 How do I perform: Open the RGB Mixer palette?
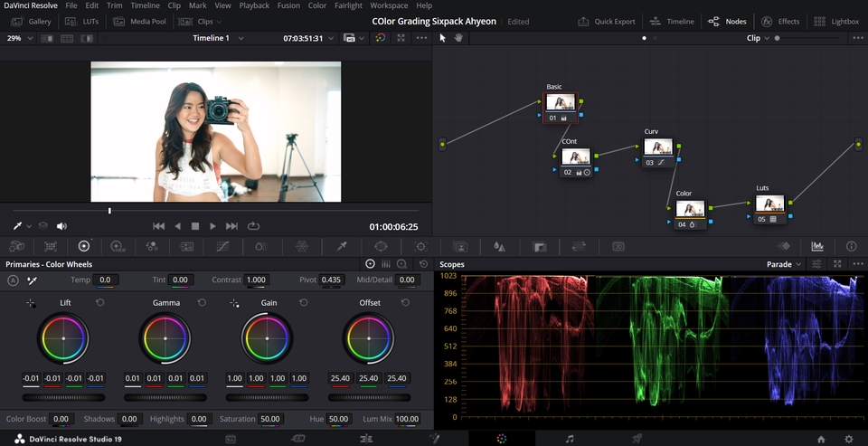click(x=152, y=247)
